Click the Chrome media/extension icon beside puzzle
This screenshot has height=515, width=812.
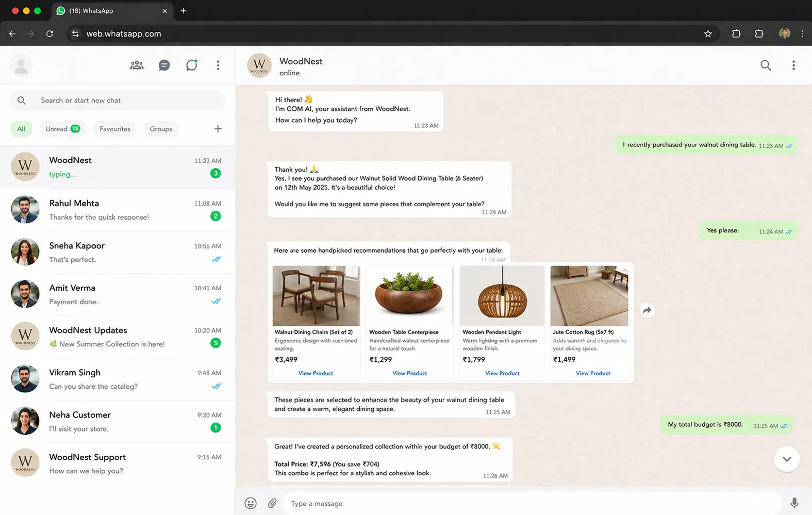(x=759, y=34)
